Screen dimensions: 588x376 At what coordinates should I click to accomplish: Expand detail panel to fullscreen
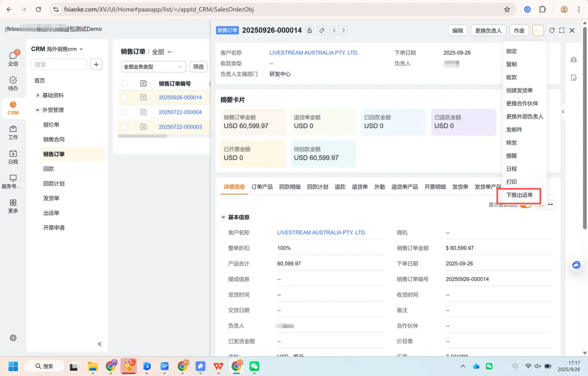[x=562, y=30]
